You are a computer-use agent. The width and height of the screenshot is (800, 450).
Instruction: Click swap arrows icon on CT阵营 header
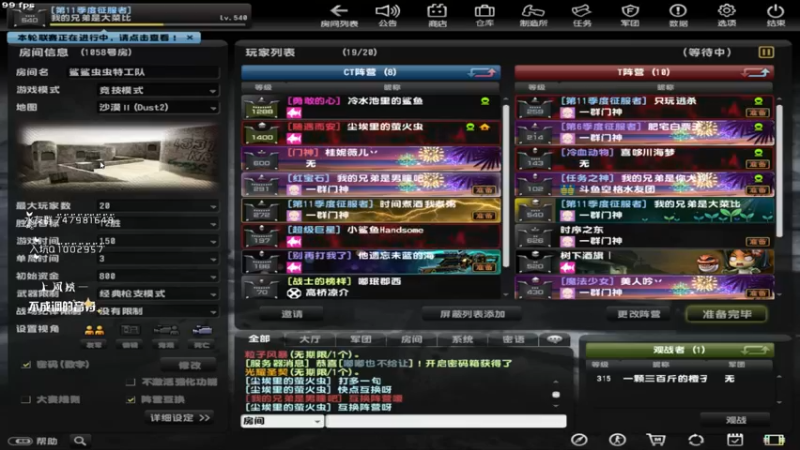pos(482,72)
